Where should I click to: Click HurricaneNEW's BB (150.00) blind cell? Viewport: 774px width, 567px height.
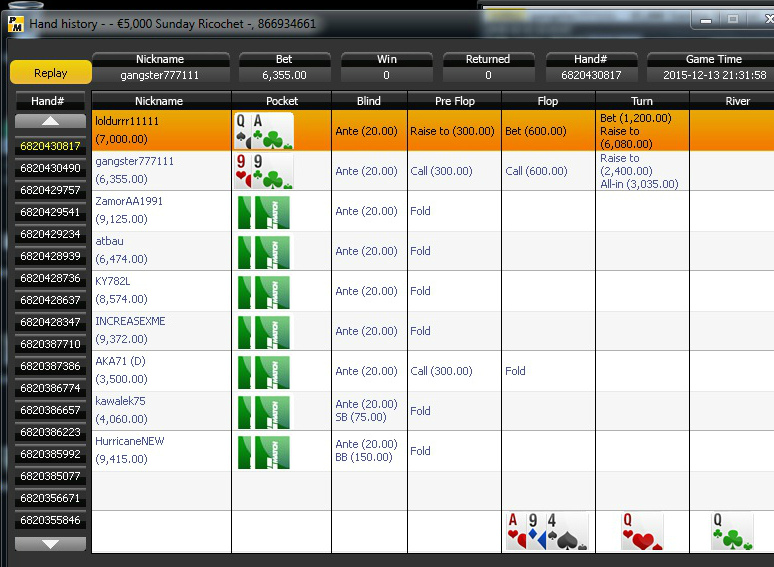364,457
